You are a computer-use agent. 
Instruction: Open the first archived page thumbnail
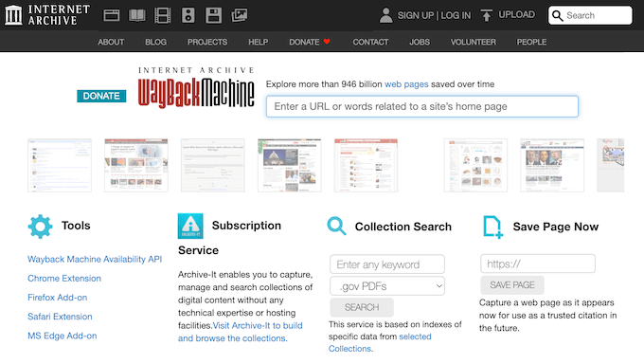coord(60,165)
